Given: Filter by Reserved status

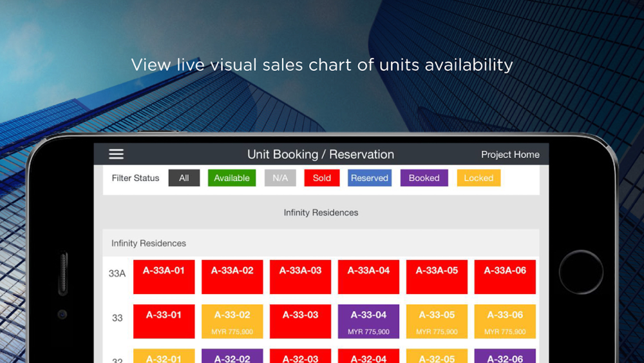Looking at the screenshot, I should (370, 178).
